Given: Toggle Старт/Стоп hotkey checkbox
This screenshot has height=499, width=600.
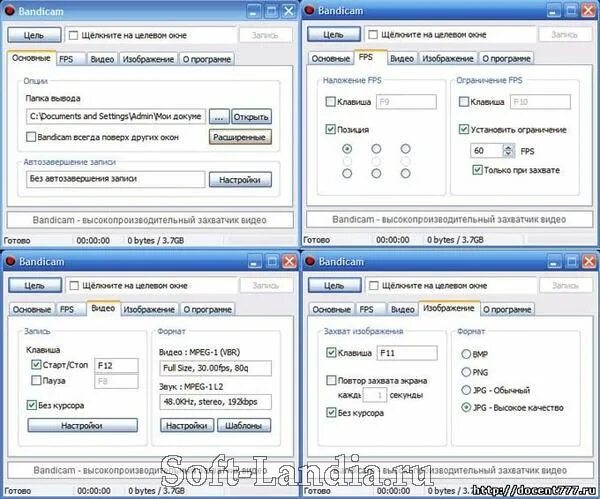Looking at the screenshot, I should 36,365.
